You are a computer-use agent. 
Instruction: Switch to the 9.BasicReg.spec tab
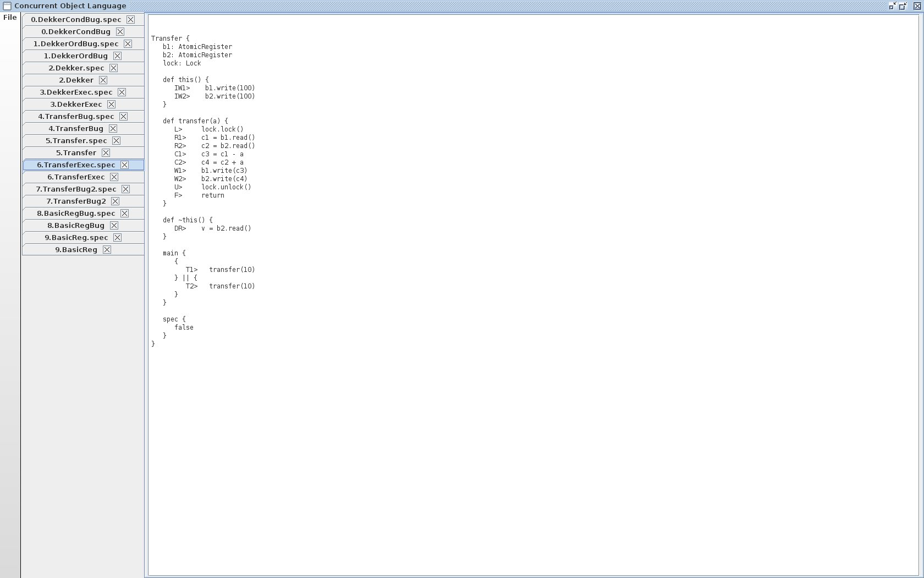76,237
